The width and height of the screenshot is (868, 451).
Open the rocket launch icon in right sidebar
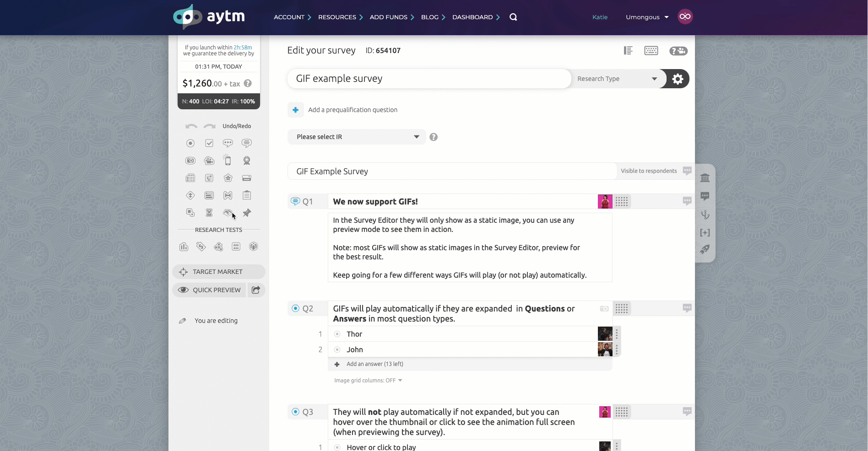705,249
